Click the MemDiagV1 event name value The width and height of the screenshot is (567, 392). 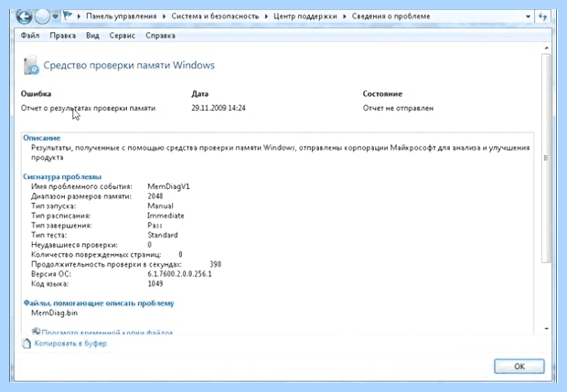click(168, 186)
